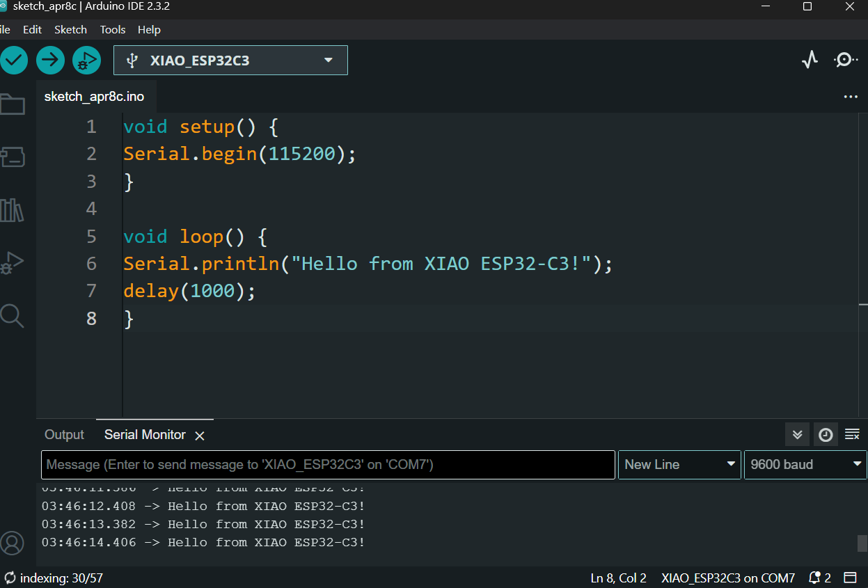Open the sidebar Search magnifier icon
Image resolution: width=868 pixels, height=588 pixels.
coord(13,316)
